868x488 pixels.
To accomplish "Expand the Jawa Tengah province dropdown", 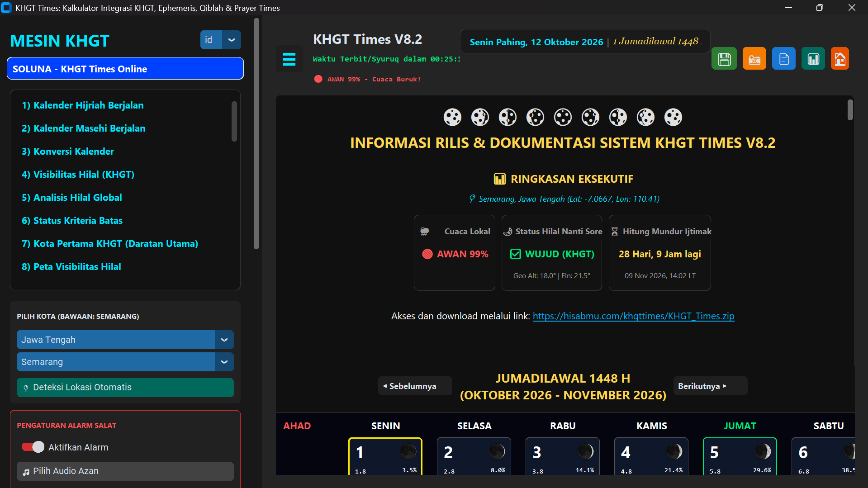I will tap(125, 340).
